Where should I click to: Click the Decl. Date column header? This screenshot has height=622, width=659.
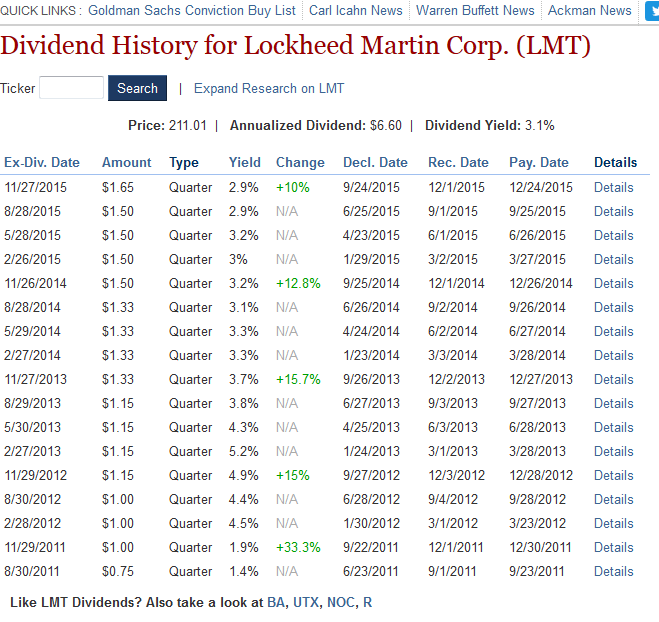click(x=375, y=162)
